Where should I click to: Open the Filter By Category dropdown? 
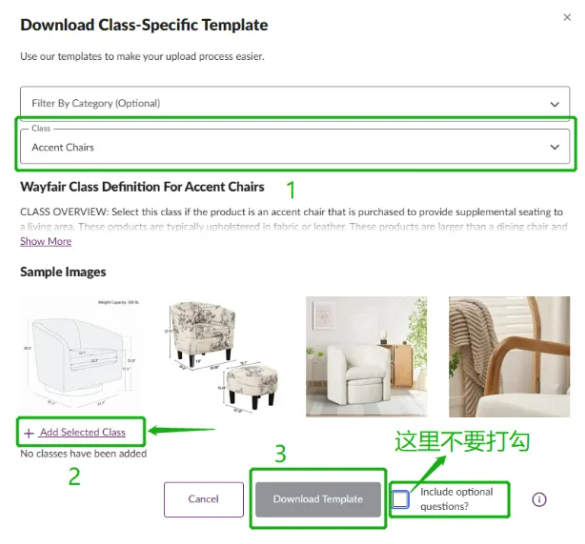tap(295, 103)
